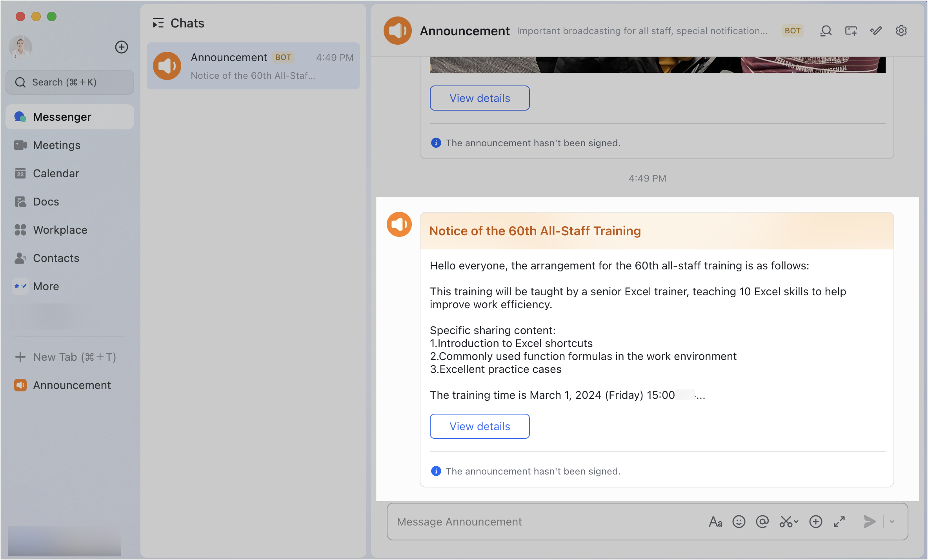View details of 60th All-Staff Training notice

479,426
